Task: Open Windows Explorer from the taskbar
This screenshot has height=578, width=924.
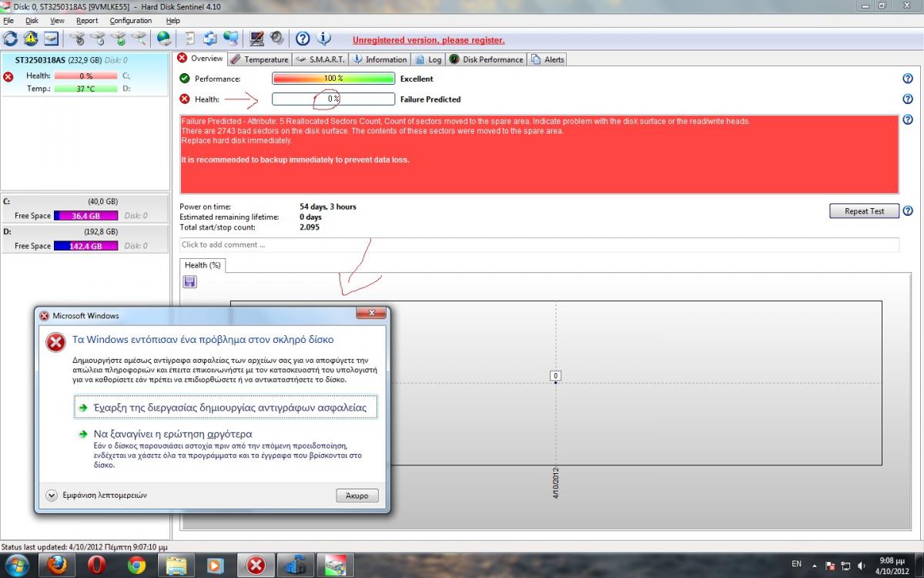Action: click(177, 566)
